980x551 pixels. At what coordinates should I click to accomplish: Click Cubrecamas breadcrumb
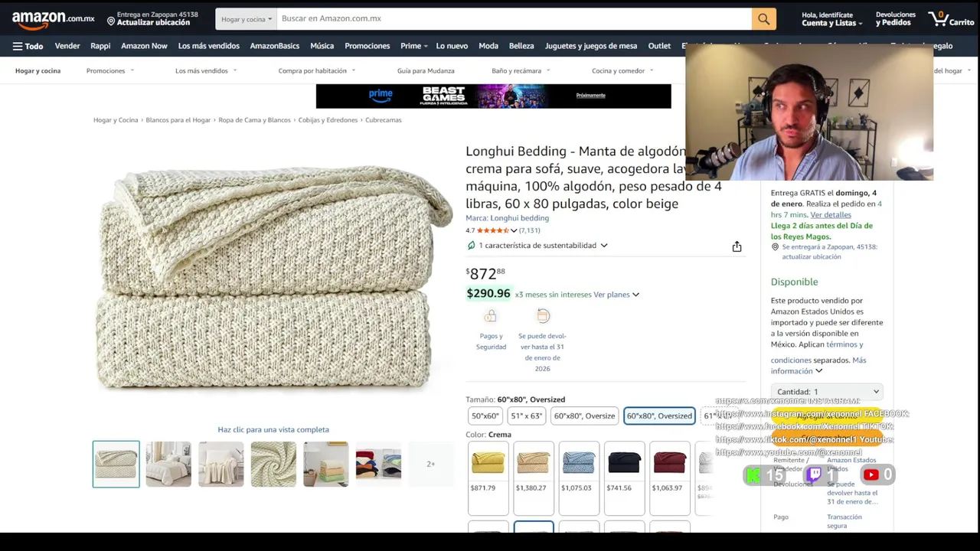pyautogui.click(x=384, y=120)
